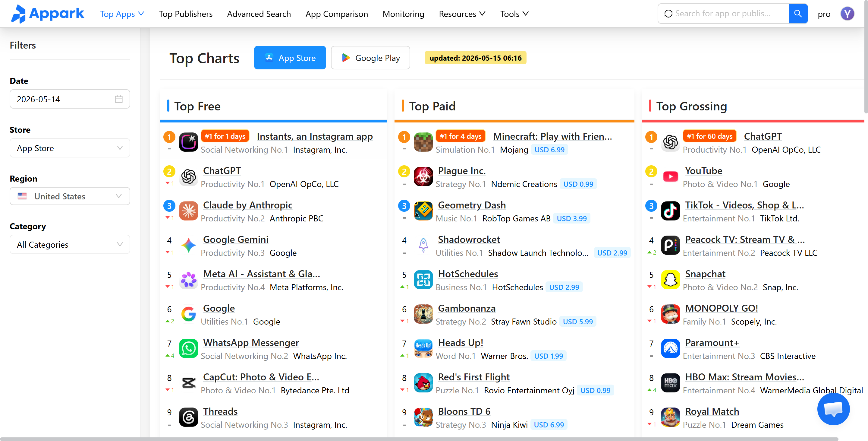Click the YouTube app icon
This screenshot has width=868, height=441.
pos(670,177)
